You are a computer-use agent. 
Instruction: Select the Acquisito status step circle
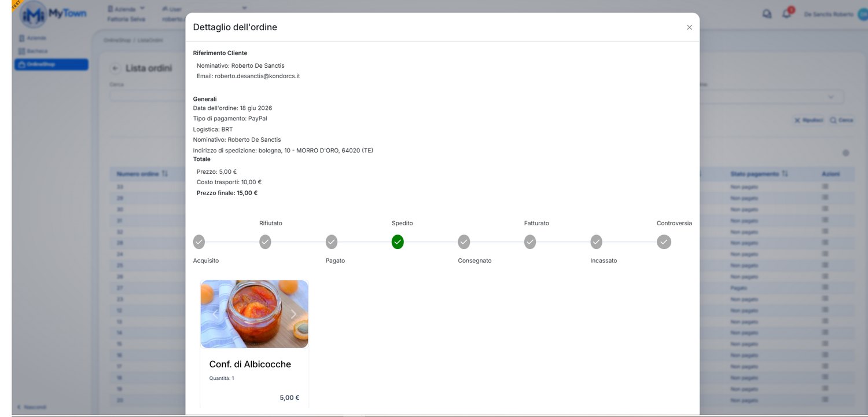tap(199, 242)
